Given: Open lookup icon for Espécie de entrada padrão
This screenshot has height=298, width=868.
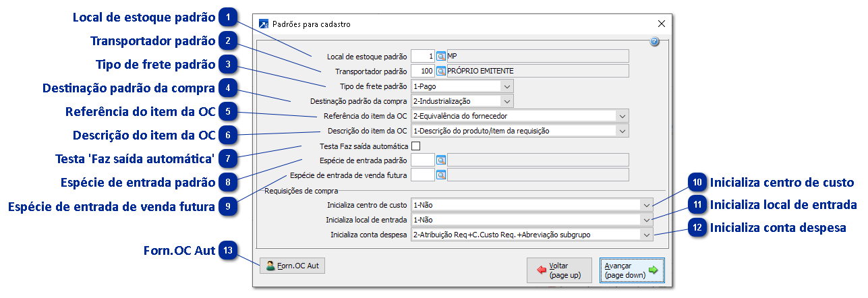Looking at the screenshot, I should pos(441,160).
